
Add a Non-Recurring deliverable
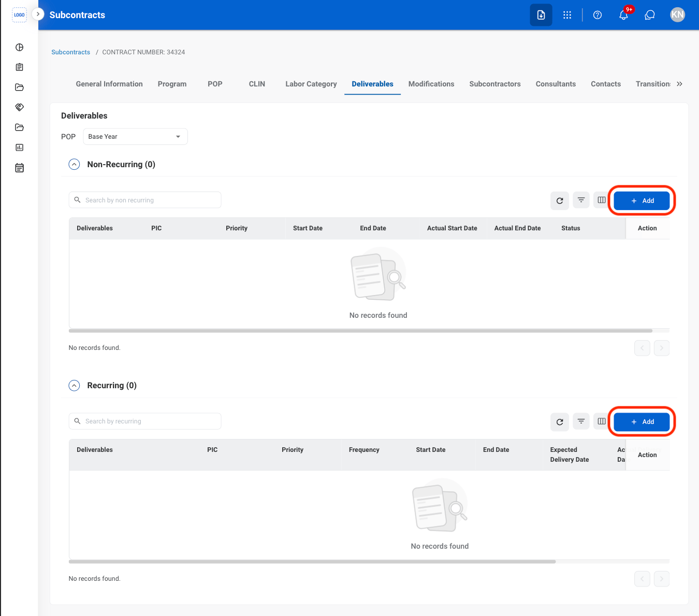click(642, 200)
